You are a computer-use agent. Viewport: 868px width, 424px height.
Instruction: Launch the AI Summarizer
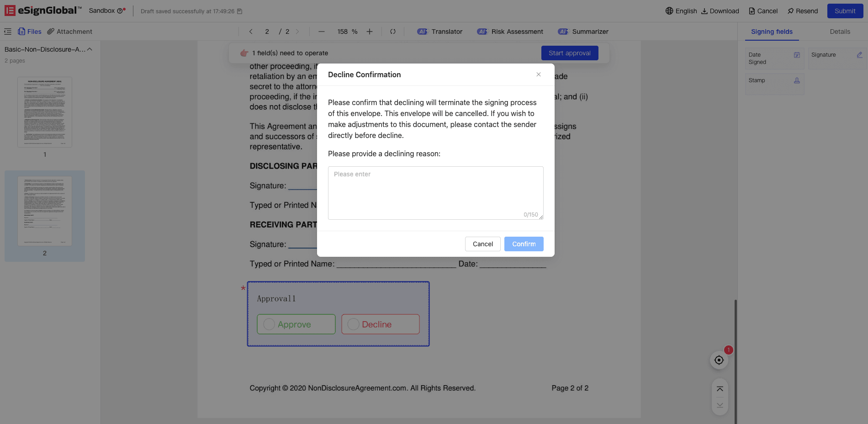click(583, 32)
